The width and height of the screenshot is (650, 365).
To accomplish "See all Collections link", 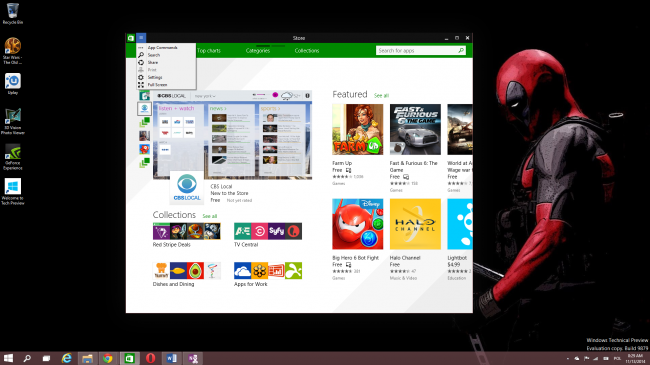I will pyautogui.click(x=210, y=216).
